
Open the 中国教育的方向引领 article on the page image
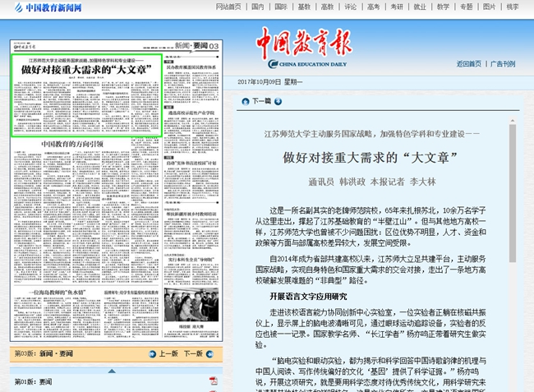pyautogui.click(x=73, y=145)
